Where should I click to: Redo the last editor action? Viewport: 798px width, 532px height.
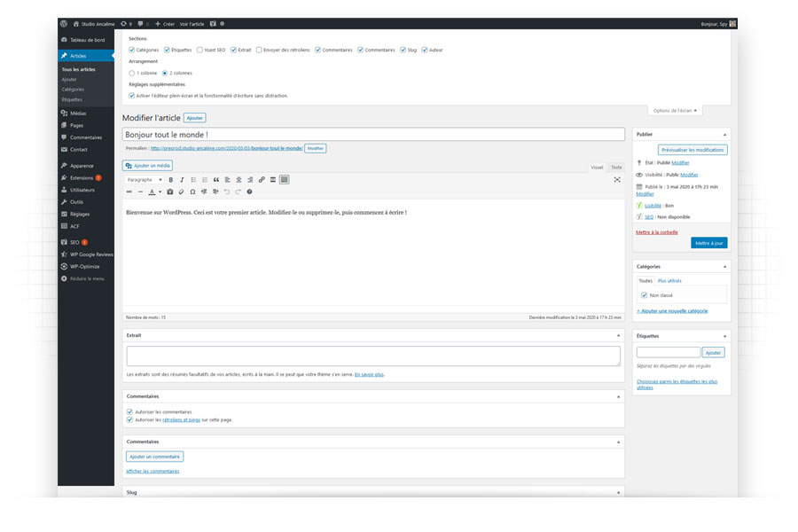click(x=238, y=192)
